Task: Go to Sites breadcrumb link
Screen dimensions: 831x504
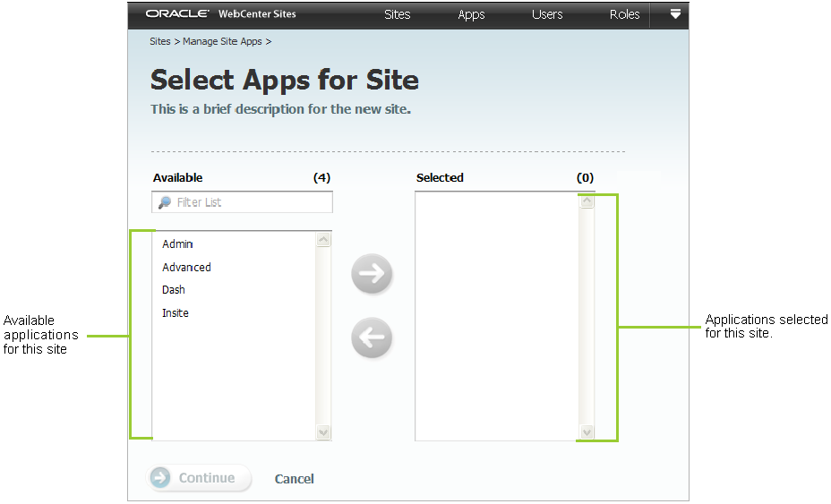Action: (160, 41)
